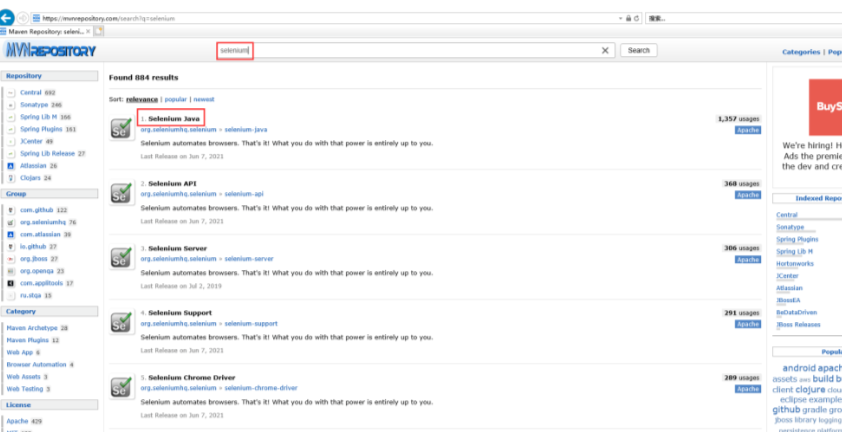The height and width of the screenshot is (432, 842).
Task: Click the 368 usages count
Action: coord(742,183)
